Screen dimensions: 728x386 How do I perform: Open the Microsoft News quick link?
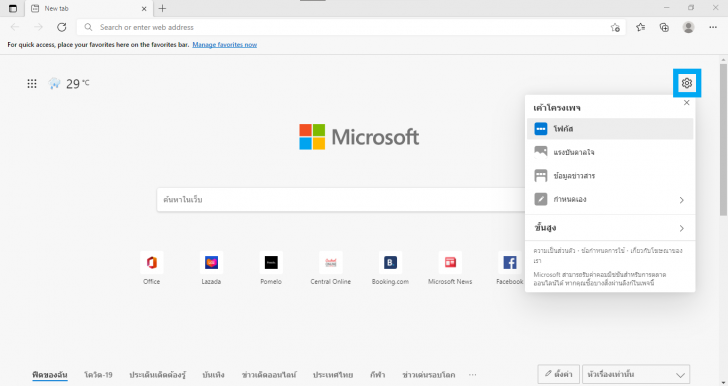tap(450, 268)
